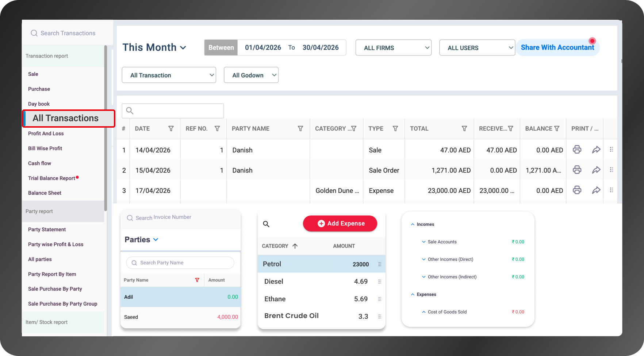This screenshot has height=356, width=644.
Task: Click the sidebar vertical scrollbar
Action: 106,128
